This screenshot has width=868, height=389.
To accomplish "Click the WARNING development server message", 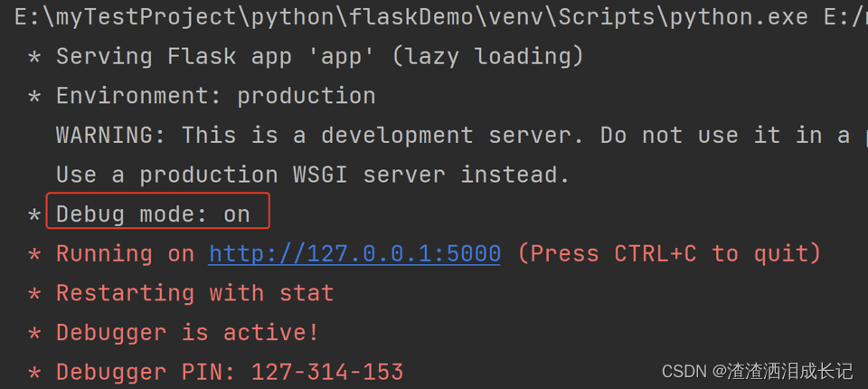I will 462,135.
